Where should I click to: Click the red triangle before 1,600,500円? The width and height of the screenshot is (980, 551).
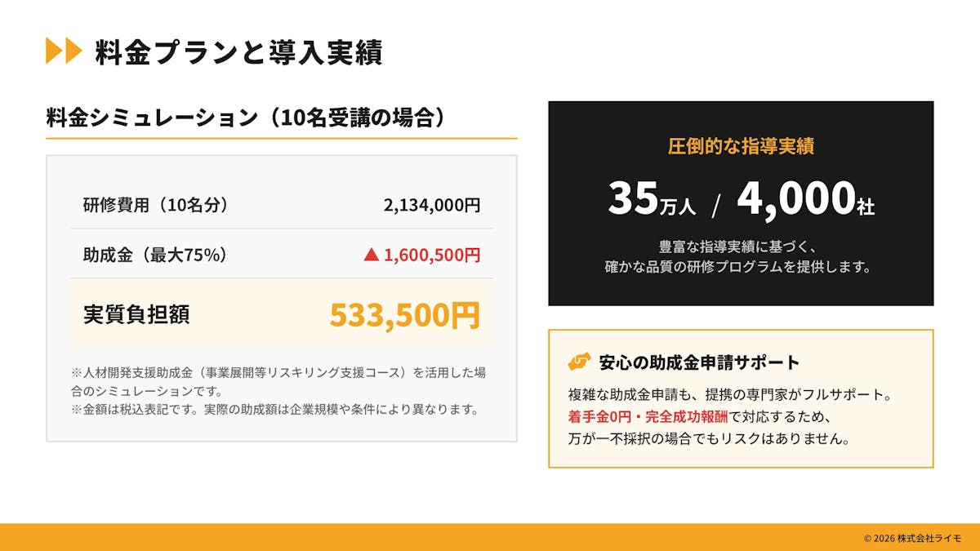(x=371, y=256)
